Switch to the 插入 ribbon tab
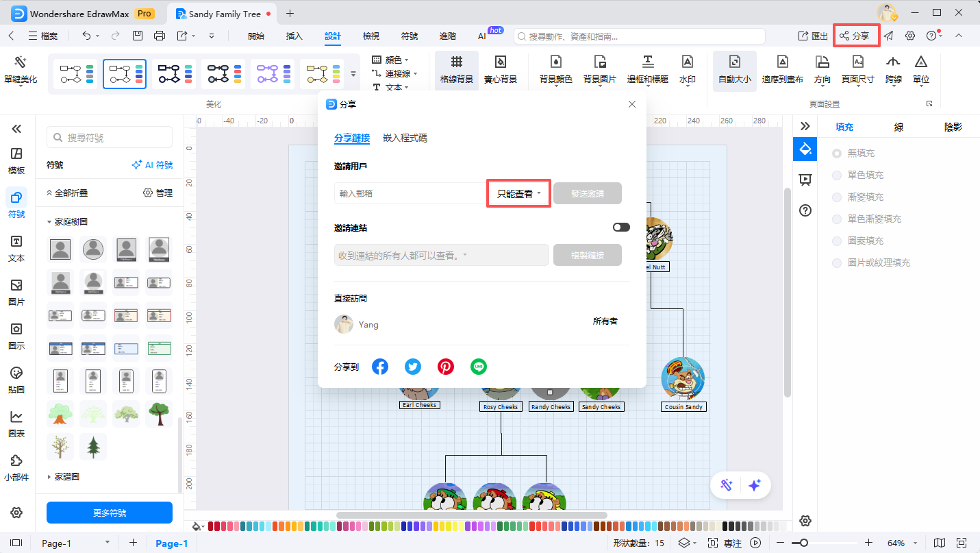 294,36
